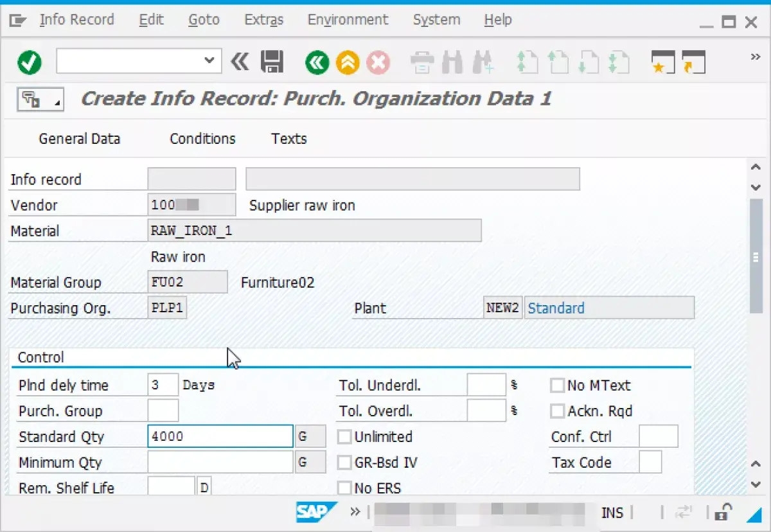Click the INS insert mode indicator
The image size is (771, 532).
click(612, 513)
